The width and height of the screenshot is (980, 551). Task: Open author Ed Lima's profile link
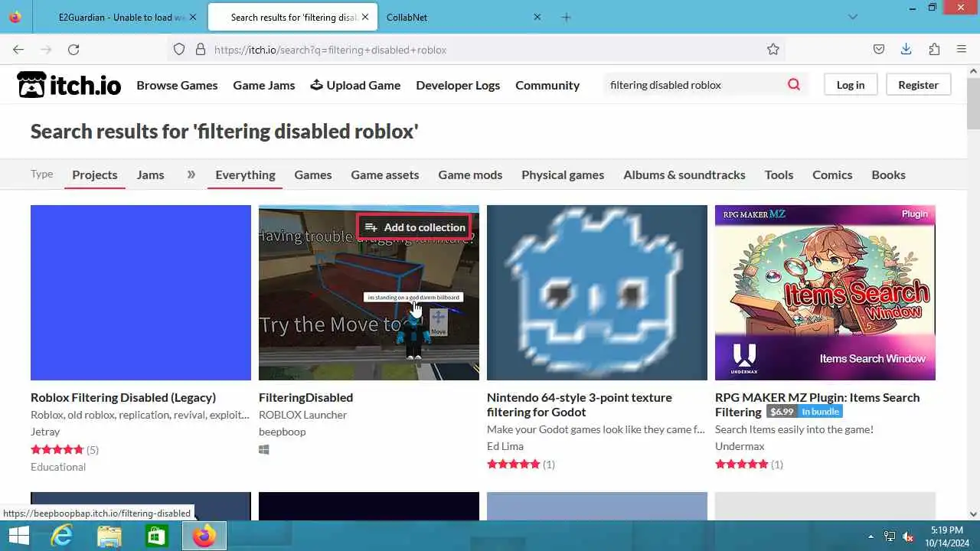[505, 446]
